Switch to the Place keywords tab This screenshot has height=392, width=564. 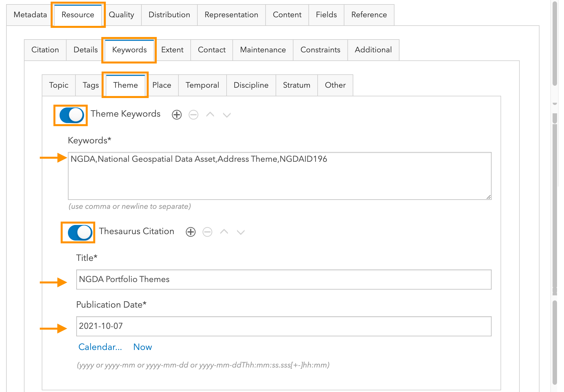(162, 85)
